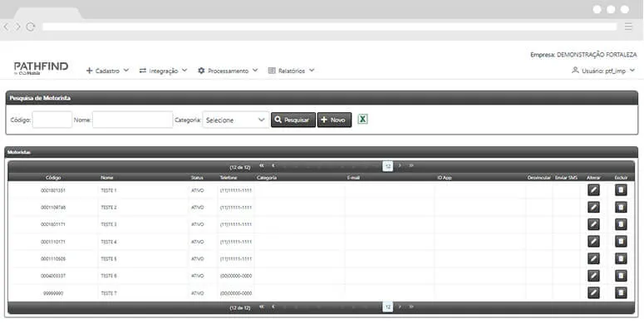Delete the TESTE 7 row
This screenshot has width=644, height=324.
coord(621,292)
